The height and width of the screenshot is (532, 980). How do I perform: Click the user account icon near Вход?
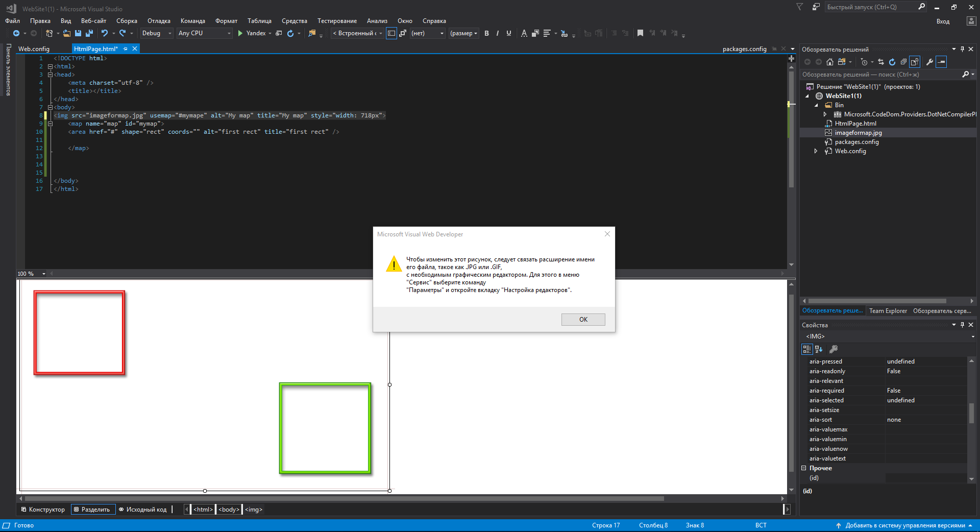click(971, 21)
